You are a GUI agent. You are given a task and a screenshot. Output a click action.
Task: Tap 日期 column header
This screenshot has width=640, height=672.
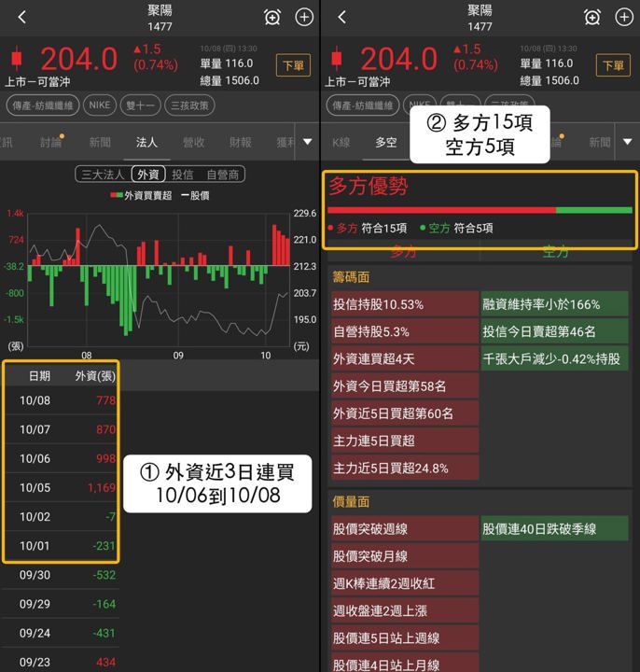coord(39,376)
